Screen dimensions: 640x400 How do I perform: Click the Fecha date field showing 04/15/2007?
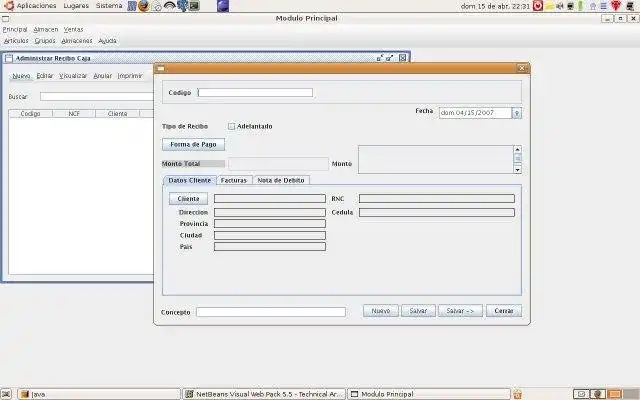coord(475,113)
